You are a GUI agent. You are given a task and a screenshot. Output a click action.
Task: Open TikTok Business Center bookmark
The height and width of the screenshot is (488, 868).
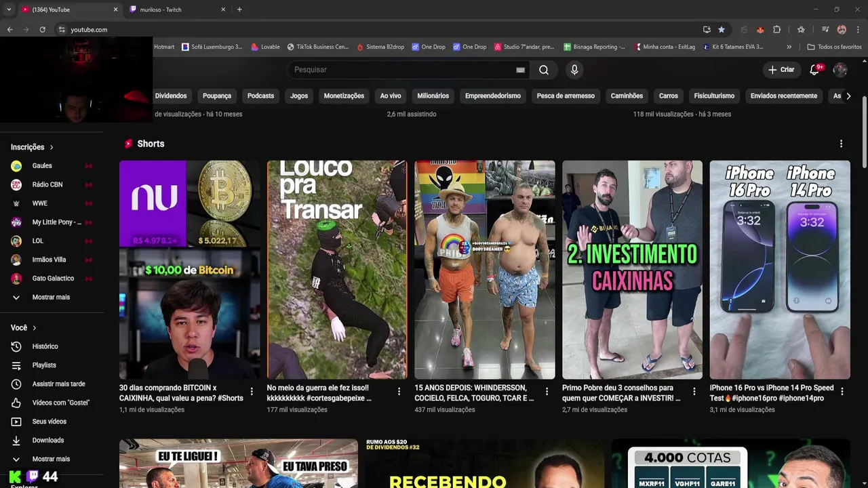318,47
